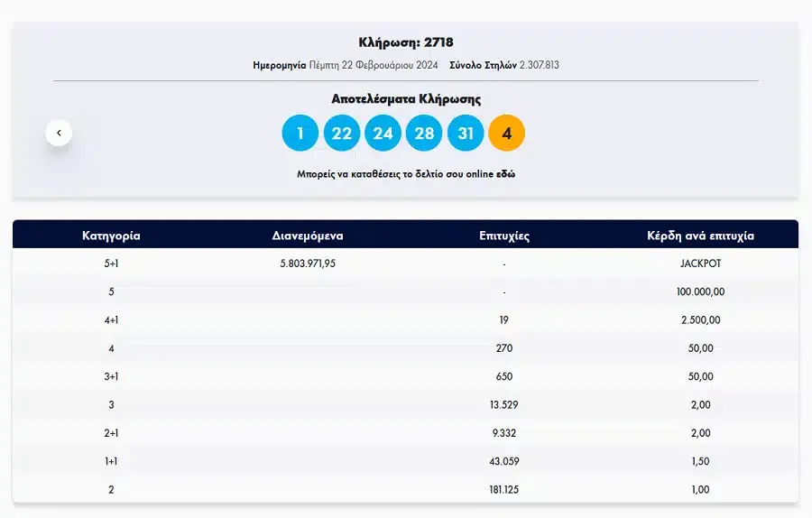Select the blue number 22 ball
The width and height of the screenshot is (812, 518).
point(341,134)
